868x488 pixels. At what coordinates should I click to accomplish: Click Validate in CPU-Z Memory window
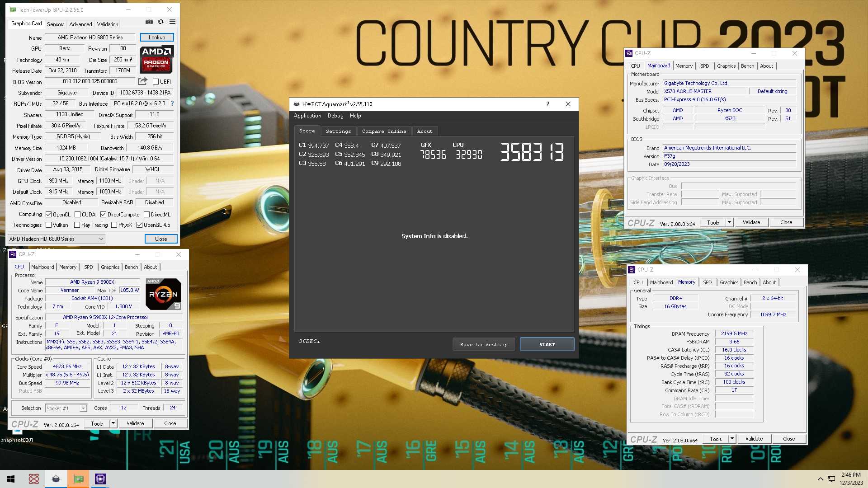point(754,439)
